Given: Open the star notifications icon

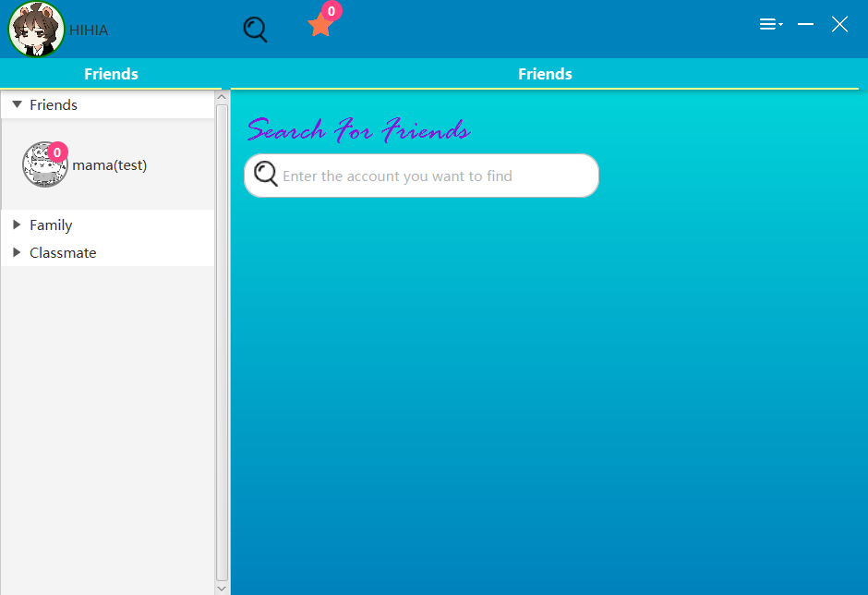Looking at the screenshot, I should [x=319, y=26].
